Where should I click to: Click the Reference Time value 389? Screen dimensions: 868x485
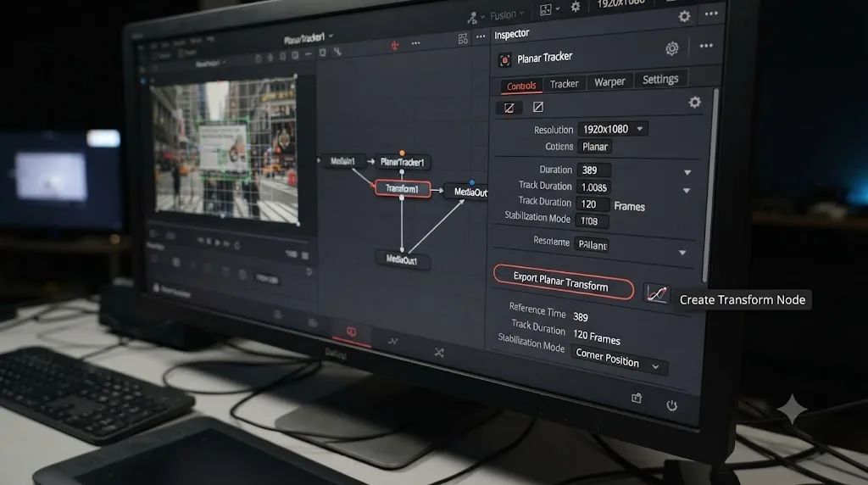click(580, 317)
